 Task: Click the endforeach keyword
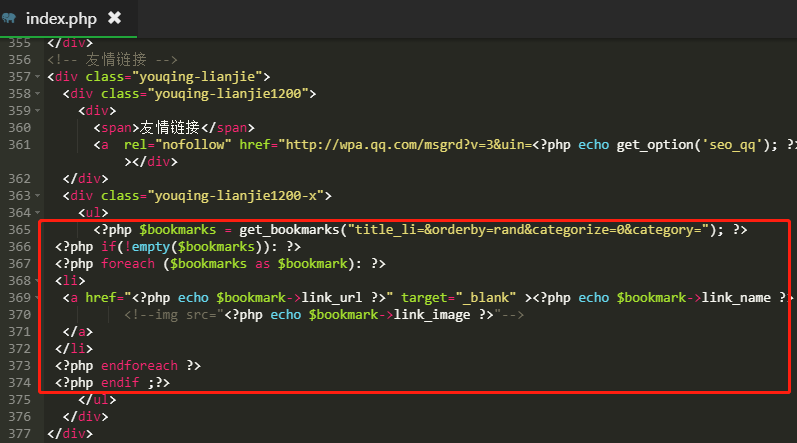tap(139, 366)
